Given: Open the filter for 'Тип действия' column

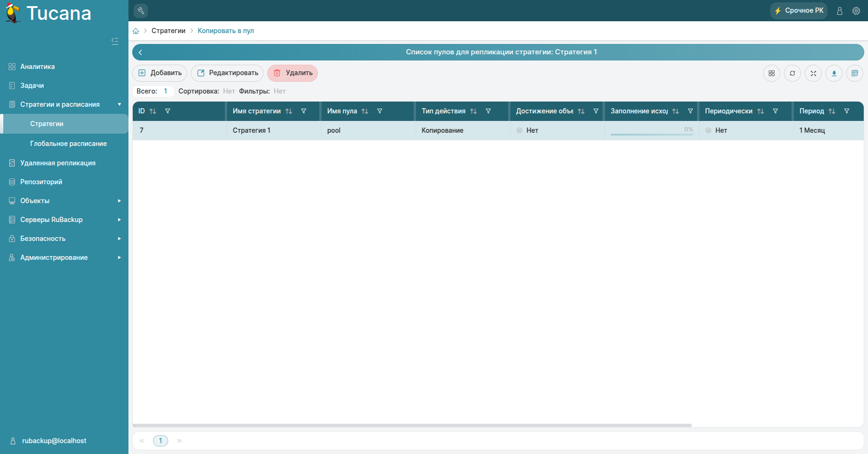Looking at the screenshot, I should [488, 111].
